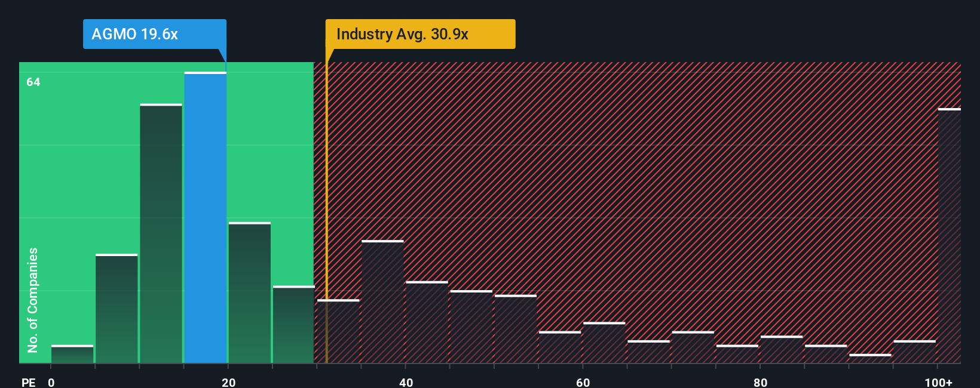Click the bar for PE 70 to 75
The image size is (980, 388).
click(693, 347)
